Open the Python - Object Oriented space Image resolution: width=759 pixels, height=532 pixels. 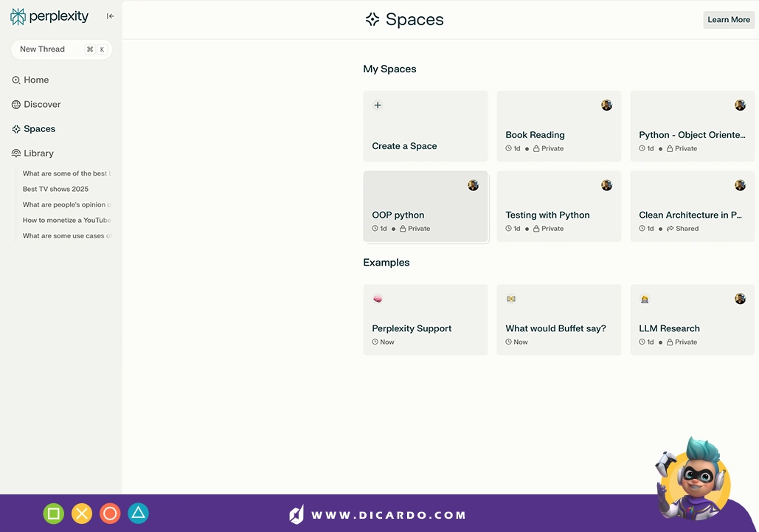tap(692, 126)
